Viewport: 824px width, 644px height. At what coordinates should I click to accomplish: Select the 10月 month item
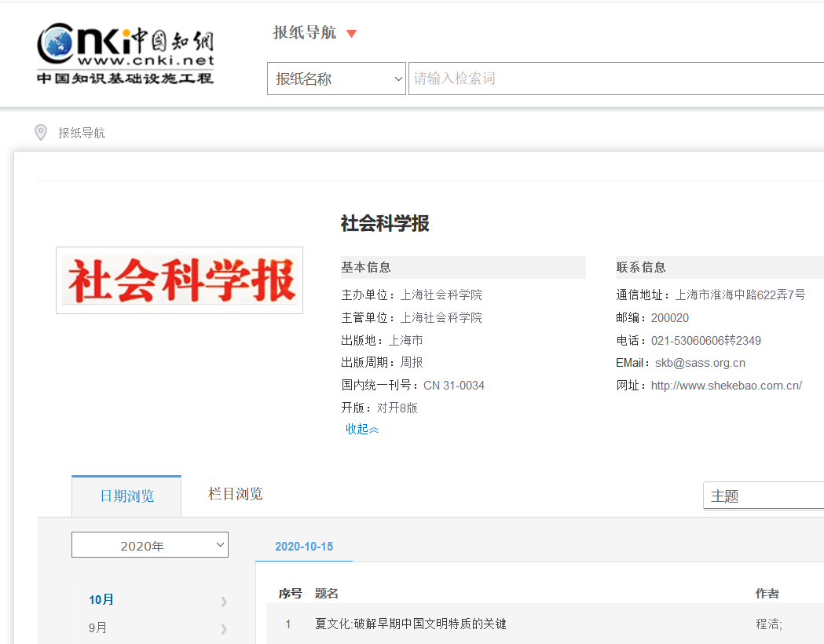(101, 599)
